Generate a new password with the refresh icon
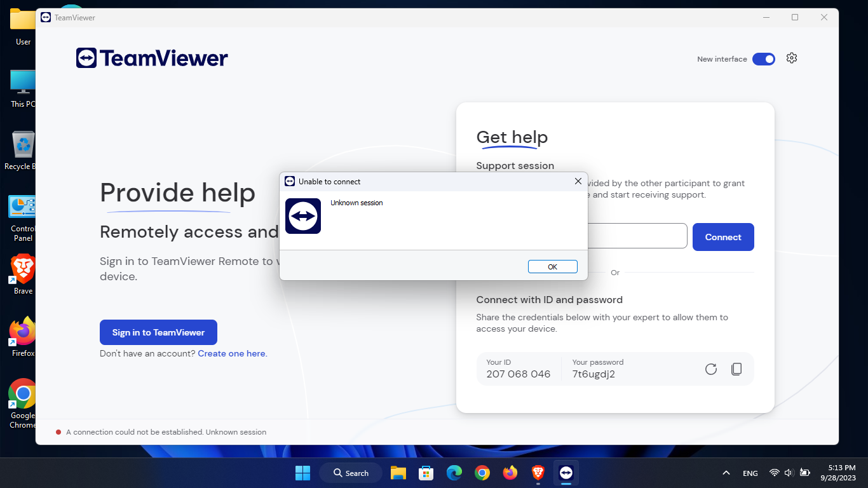Image resolution: width=868 pixels, height=488 pixels. point(710,369)
